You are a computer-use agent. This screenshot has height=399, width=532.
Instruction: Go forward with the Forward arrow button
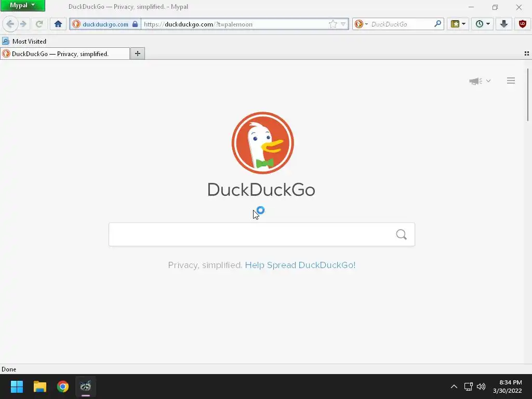coord(23,24)
